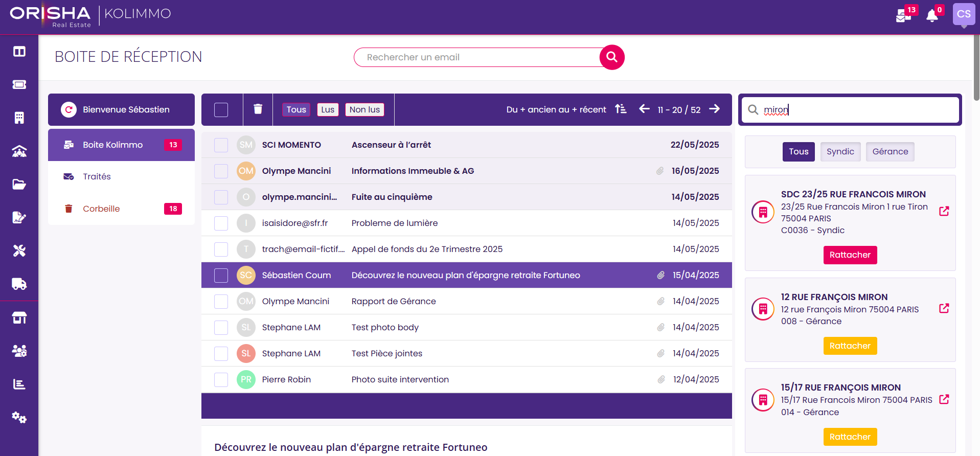980x456 pixels.
Task: Select the Syndic filter tab
Action: (x=840, y=151)
